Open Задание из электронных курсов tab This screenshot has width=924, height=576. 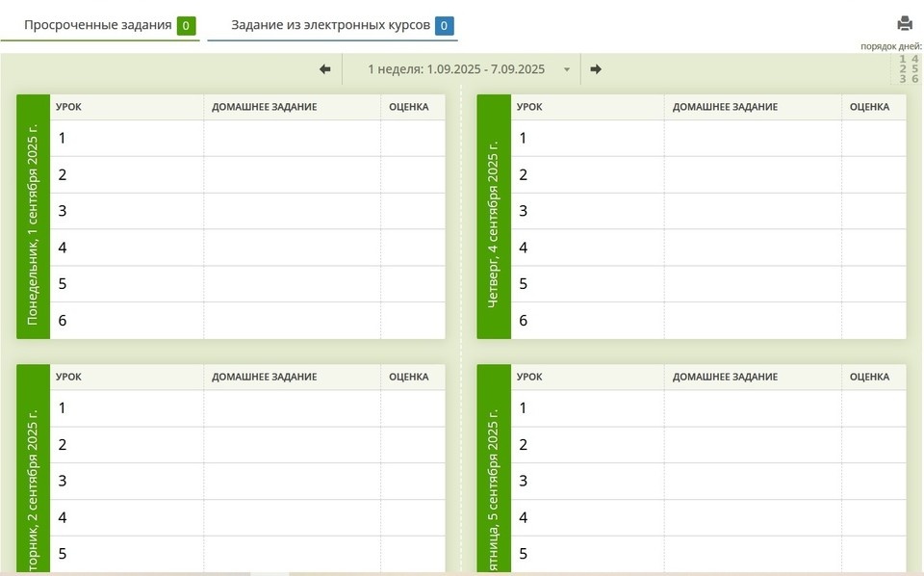coord(332,25)
